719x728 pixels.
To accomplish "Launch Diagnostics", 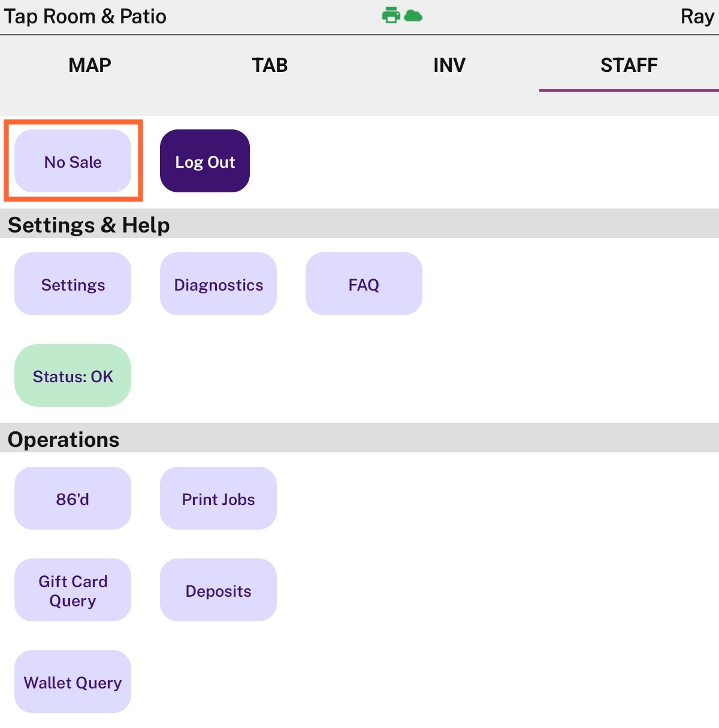I will (218, 284).
